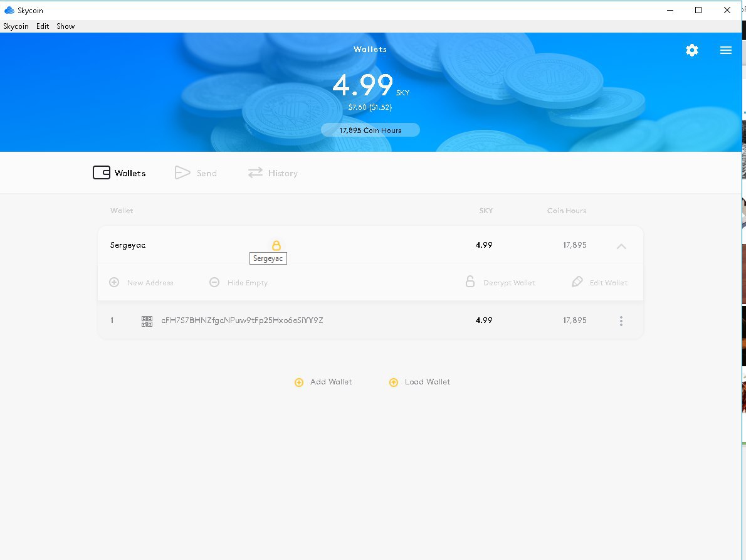Show QR code for address 1

click(x=147, y=321)
